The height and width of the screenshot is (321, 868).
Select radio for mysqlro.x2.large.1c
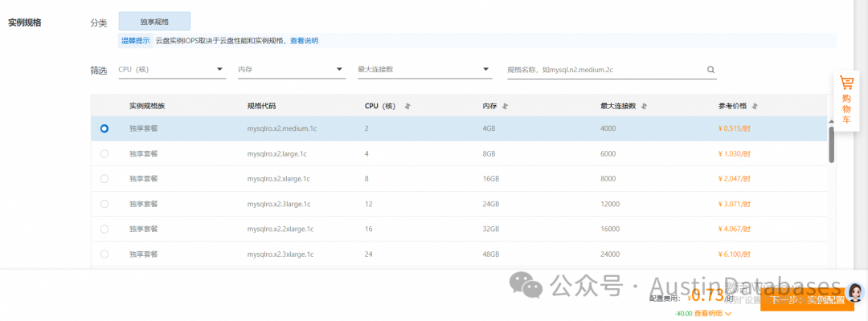point(104,153)
